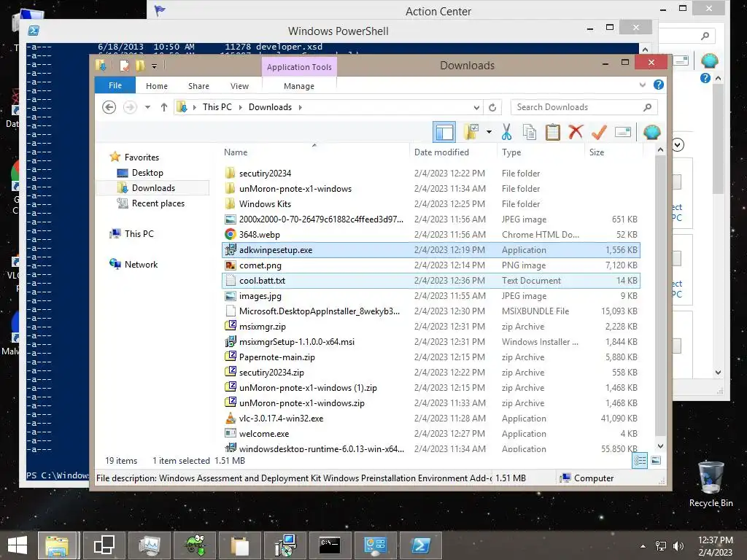Click the quick access toolbar dropdown arrow
747x560 pixels.
tap(155, 66)
